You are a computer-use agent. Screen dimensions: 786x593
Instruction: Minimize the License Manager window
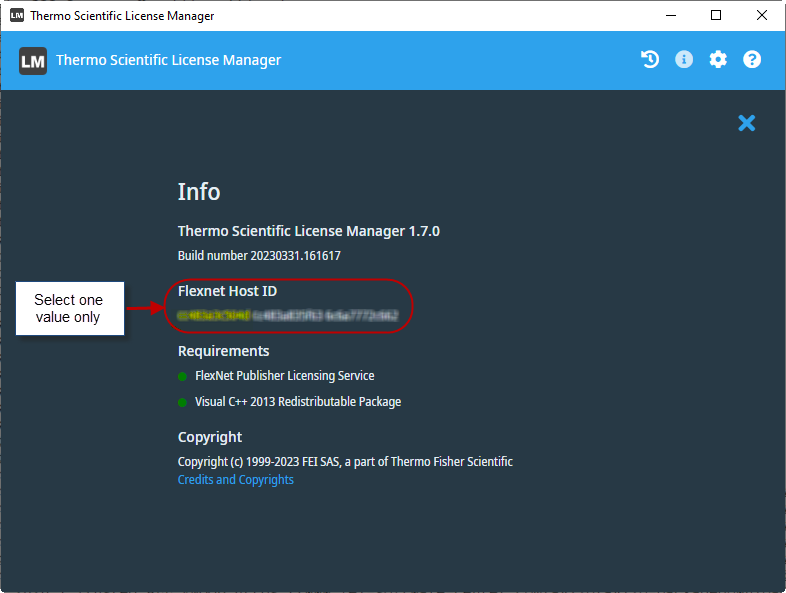(x=670, y=15)
